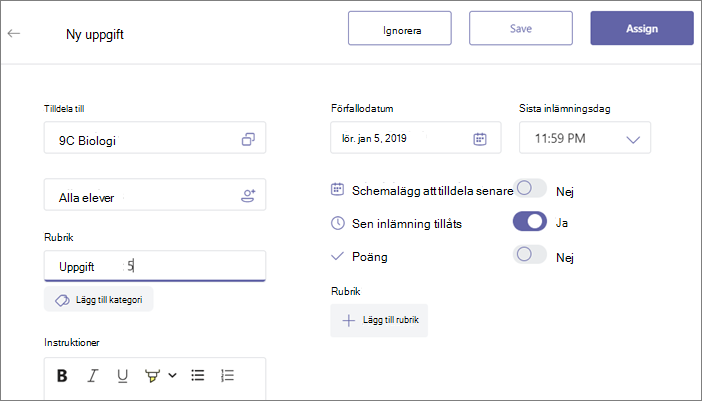
Task: Open the 11:59 PM time dropdown
Action: [x=585, y=138]
